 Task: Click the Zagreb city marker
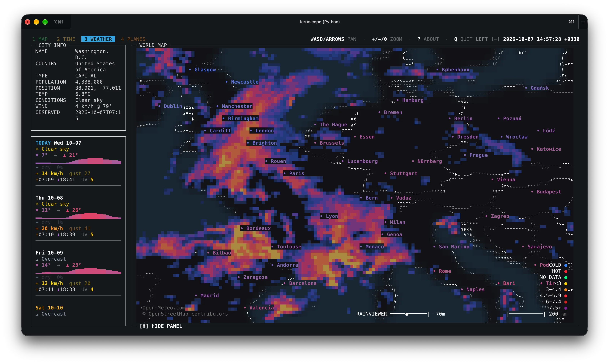[497, 216]
